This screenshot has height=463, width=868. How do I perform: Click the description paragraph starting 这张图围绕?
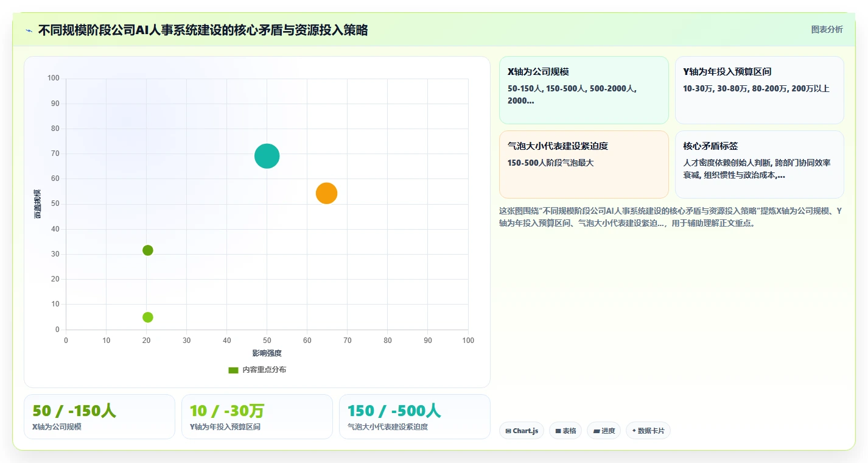(x=671, y=217)
